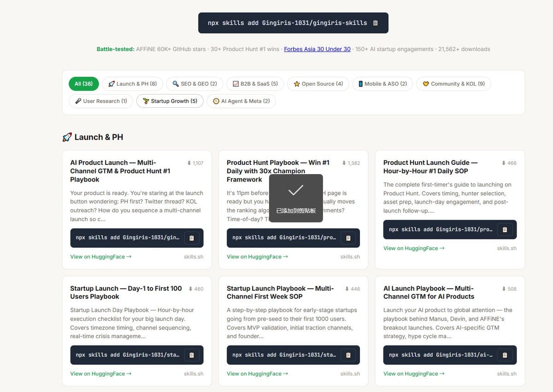Copy command in Product Hunt Playbook card
The height and width of the screenshot is (392, 553).
[x=348, y=238]
